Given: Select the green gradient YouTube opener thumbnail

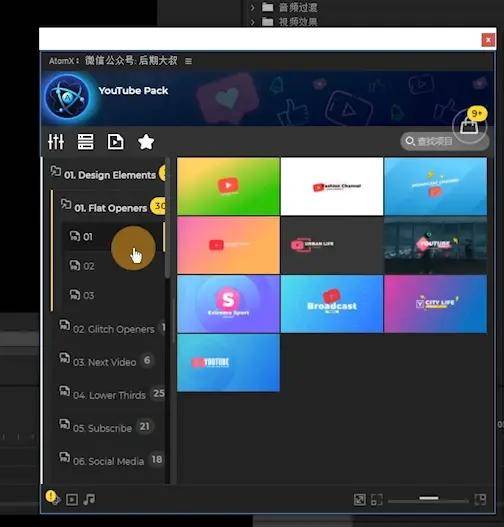Looking at the screenshot, I should 228,187.
